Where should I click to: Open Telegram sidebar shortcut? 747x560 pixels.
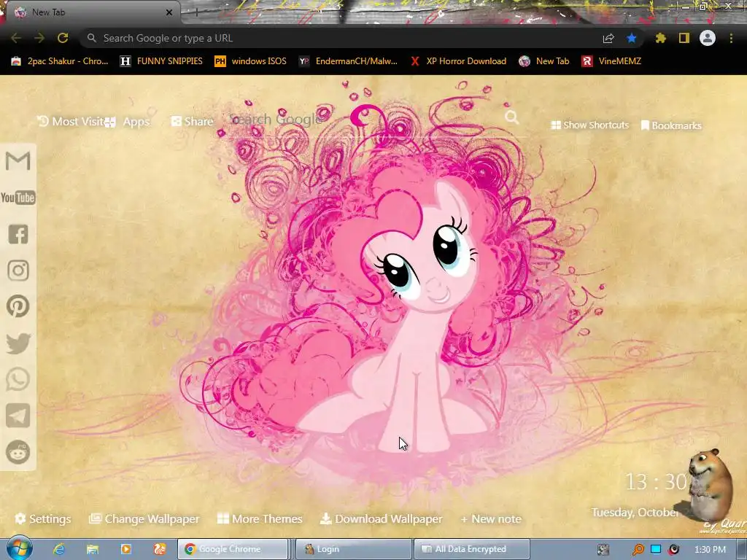click(x=18, y=416)
